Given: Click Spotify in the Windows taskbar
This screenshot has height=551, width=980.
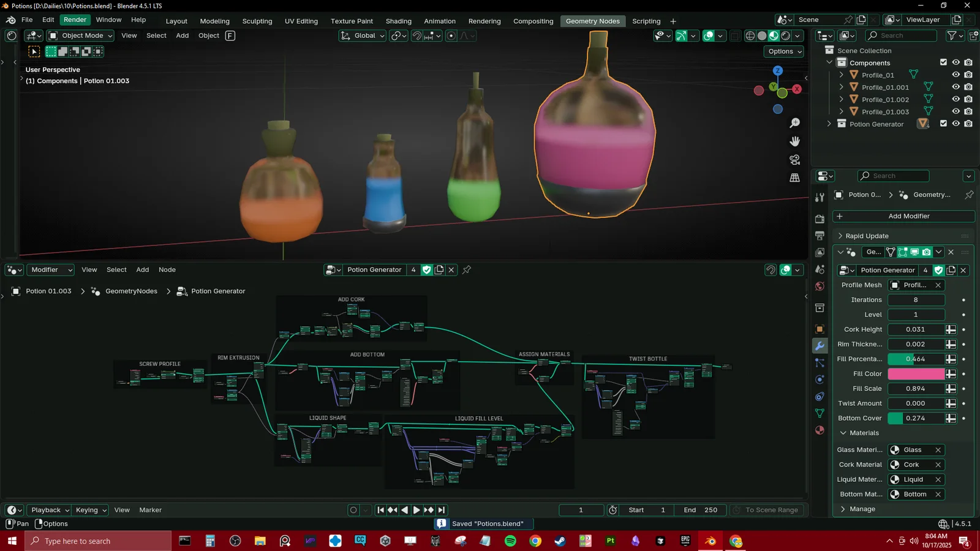Looking at the screenshot, I should coord(510,541).
